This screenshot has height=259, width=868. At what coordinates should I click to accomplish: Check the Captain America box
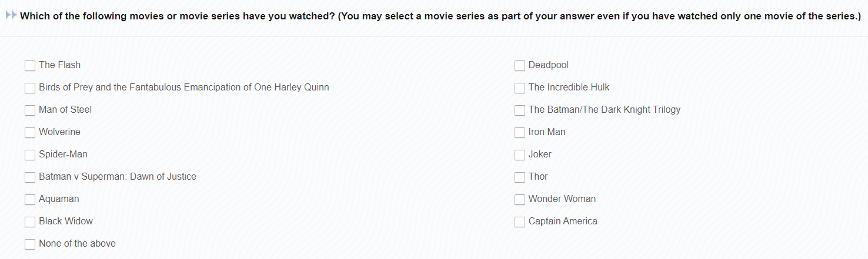point(520,222)
